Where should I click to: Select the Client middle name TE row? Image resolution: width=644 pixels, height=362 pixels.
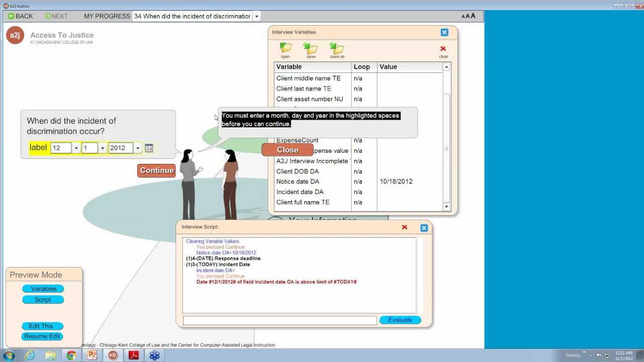point(358,78)
